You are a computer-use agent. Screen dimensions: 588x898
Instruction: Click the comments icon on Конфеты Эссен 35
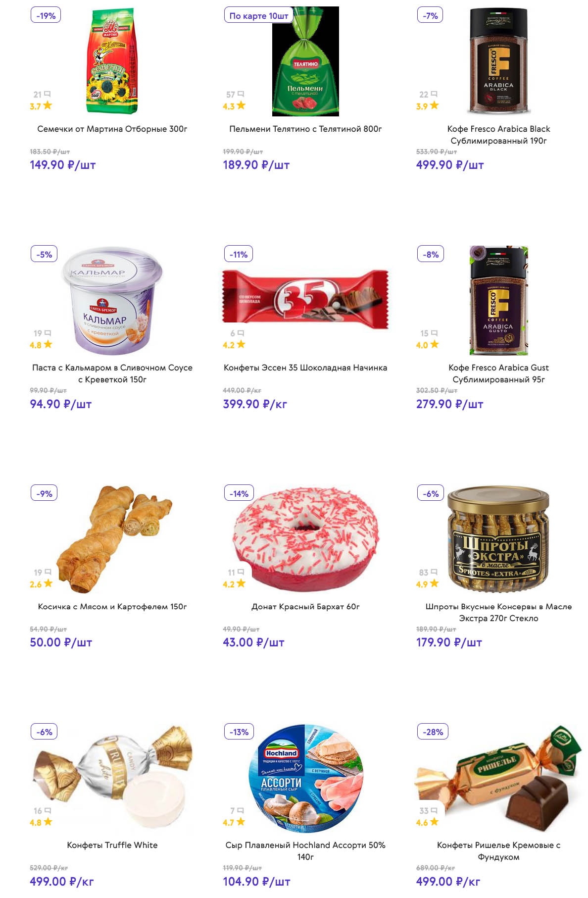[x=241, y=333]
